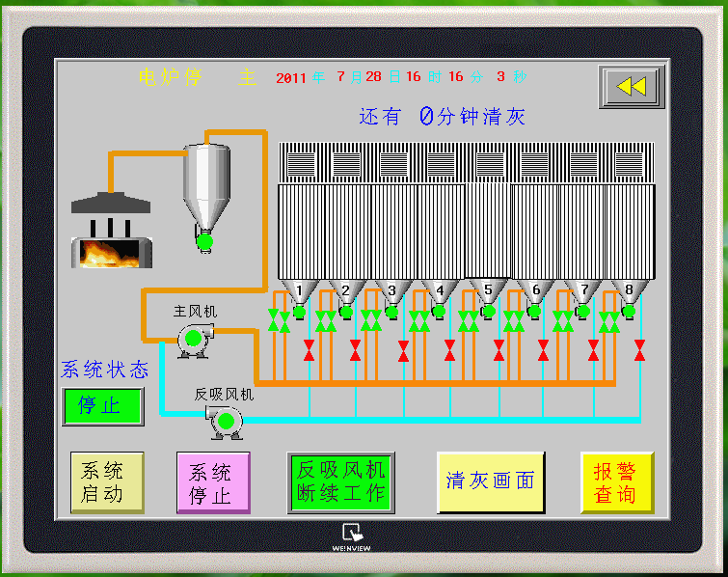This screenshot has height=577, width=728.
Task: Toggle 反吸风机断续工作 intermittent mode button
Action: coord(341,482)
